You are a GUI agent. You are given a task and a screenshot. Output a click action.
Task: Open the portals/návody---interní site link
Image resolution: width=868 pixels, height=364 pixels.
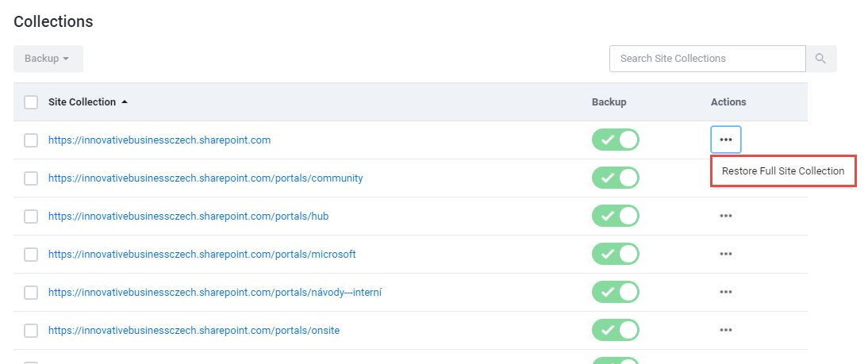pyautogui.click(x=215, y=292)
